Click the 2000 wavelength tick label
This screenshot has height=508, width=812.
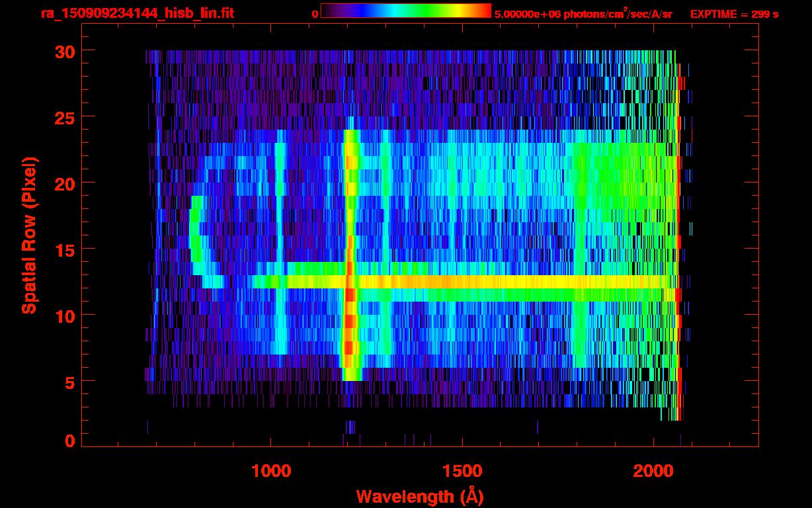coord(653,471)
